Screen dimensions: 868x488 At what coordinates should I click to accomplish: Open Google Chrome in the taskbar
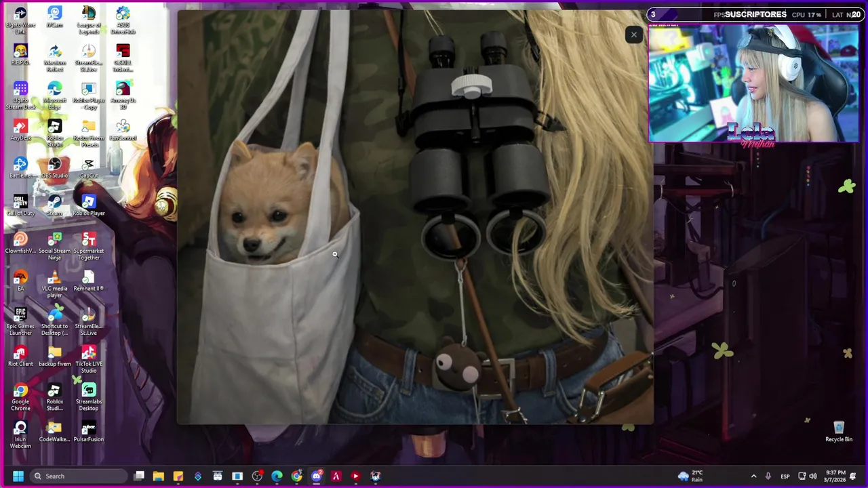tap(297, 476)
